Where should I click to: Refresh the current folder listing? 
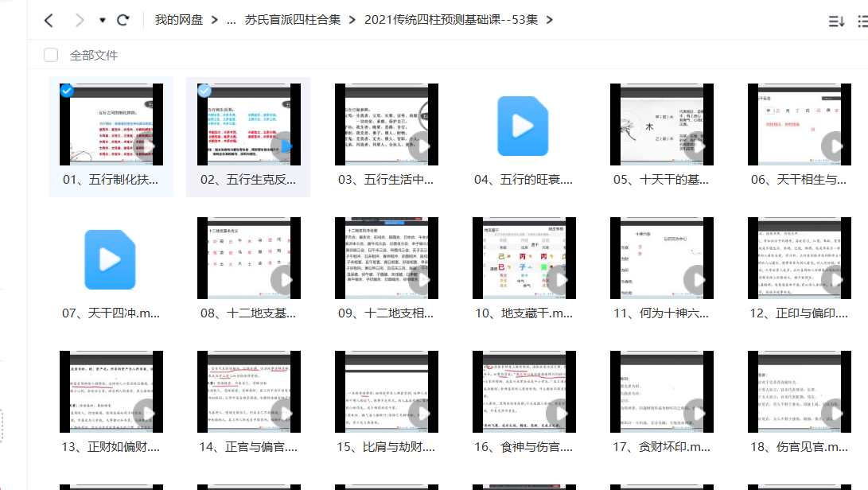point(123,20)
